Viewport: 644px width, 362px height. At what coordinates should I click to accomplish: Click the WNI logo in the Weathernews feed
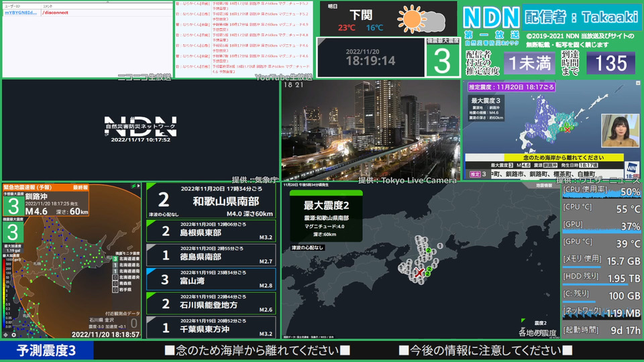[632, 170]
